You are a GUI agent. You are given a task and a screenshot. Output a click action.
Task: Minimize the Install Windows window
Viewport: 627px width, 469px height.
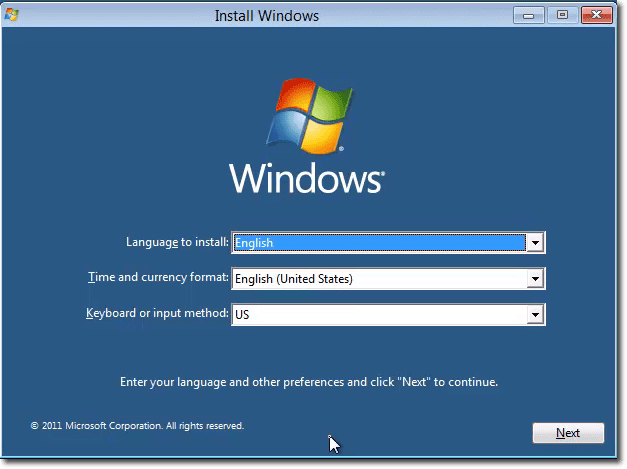pos(528,16)
